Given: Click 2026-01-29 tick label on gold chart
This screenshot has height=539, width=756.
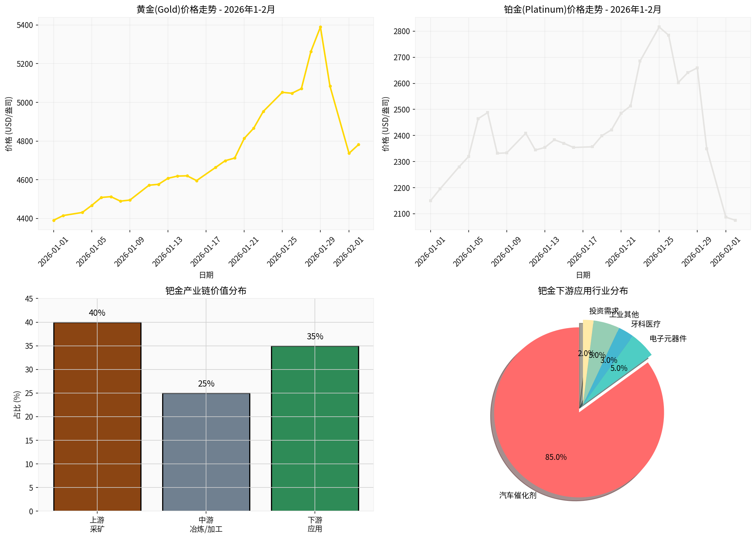Looking at the screenshot, I should coord(320,252).
